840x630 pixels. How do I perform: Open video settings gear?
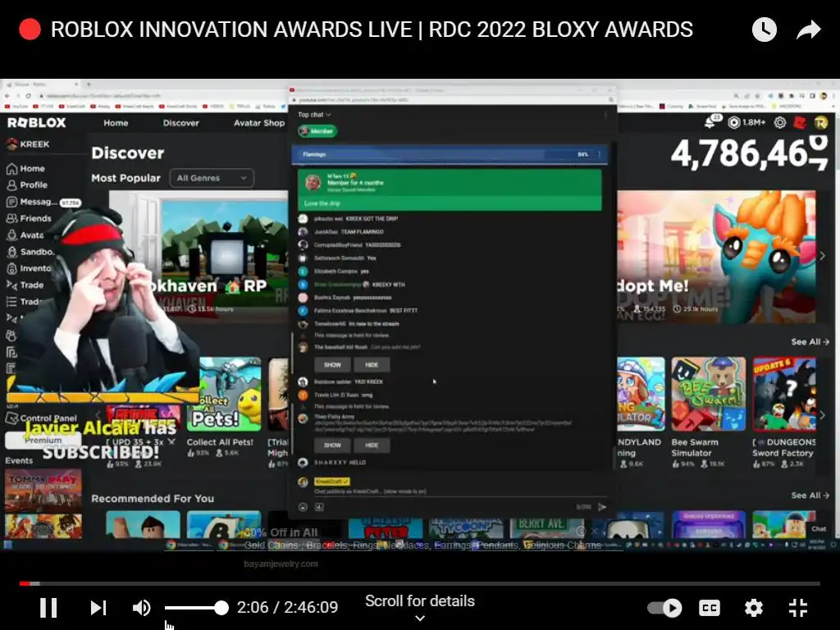click(753, 608)
